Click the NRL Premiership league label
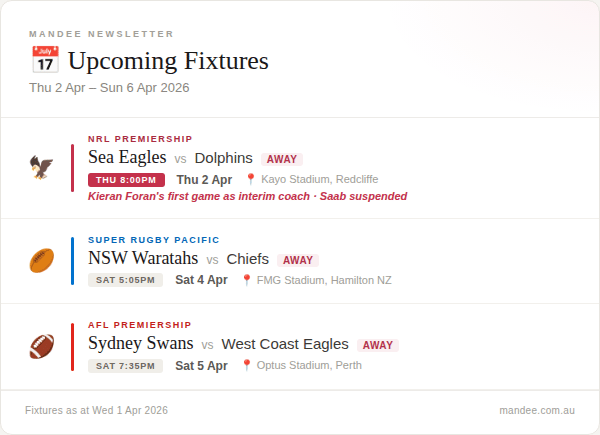 click(x=140, y=139)
